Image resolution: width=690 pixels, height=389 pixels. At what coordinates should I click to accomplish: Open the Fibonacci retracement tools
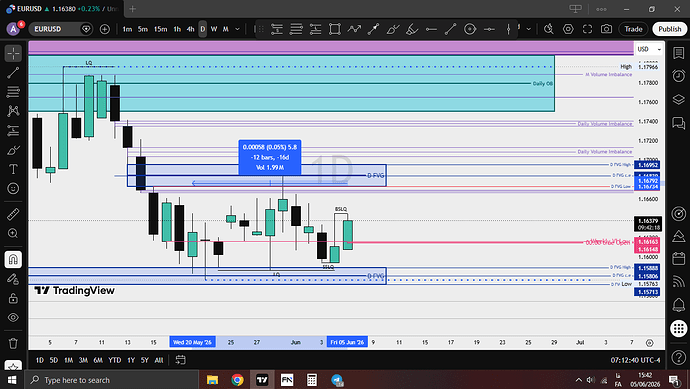click(13, 92)
